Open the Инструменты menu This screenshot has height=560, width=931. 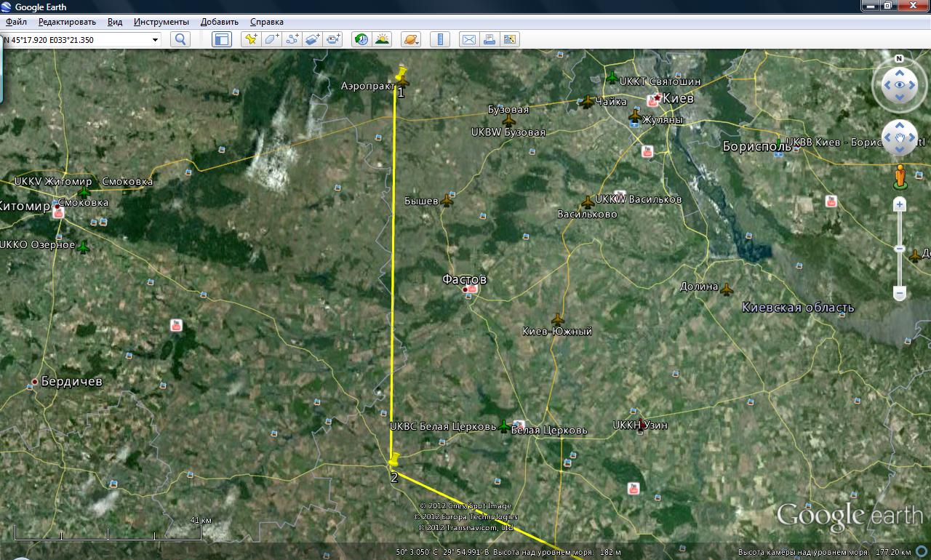(161, 22)
